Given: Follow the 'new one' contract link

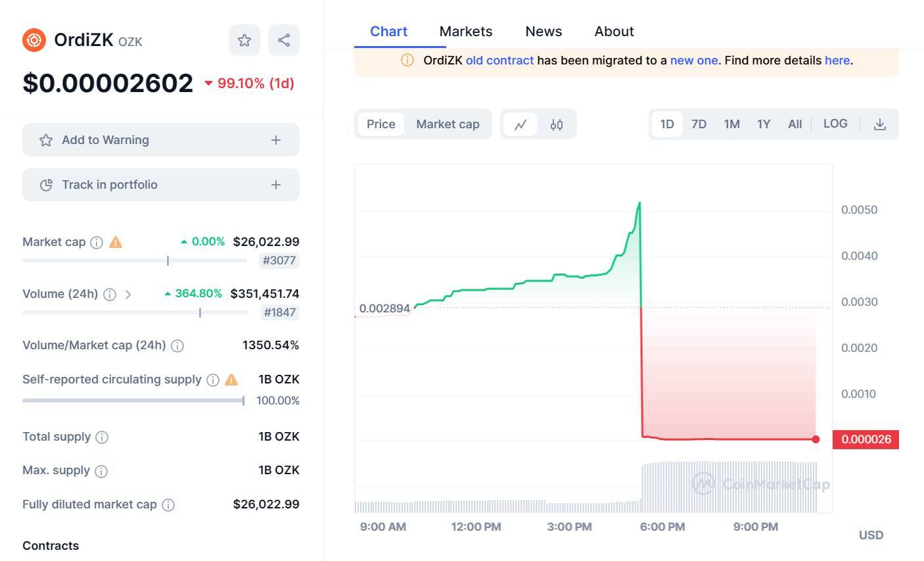Looking at the screenshot, I should pyautogui.click(x=694, y=61).
